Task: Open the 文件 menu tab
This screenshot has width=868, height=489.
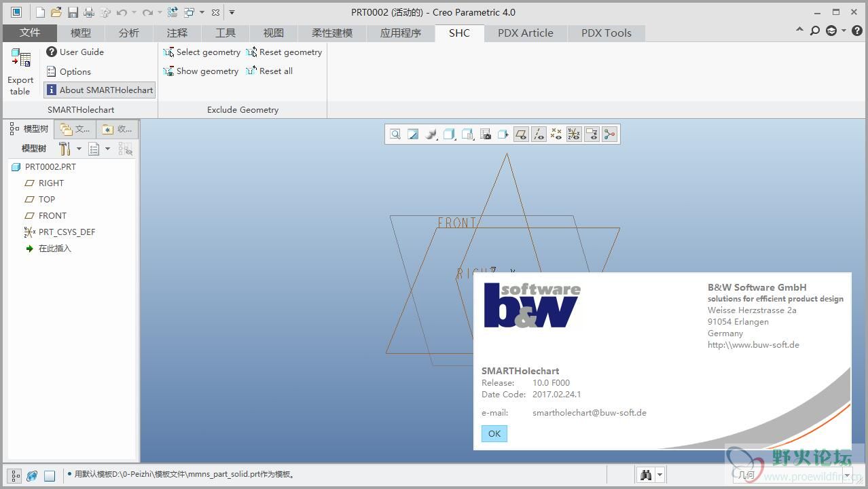Action: pos(30,33)
